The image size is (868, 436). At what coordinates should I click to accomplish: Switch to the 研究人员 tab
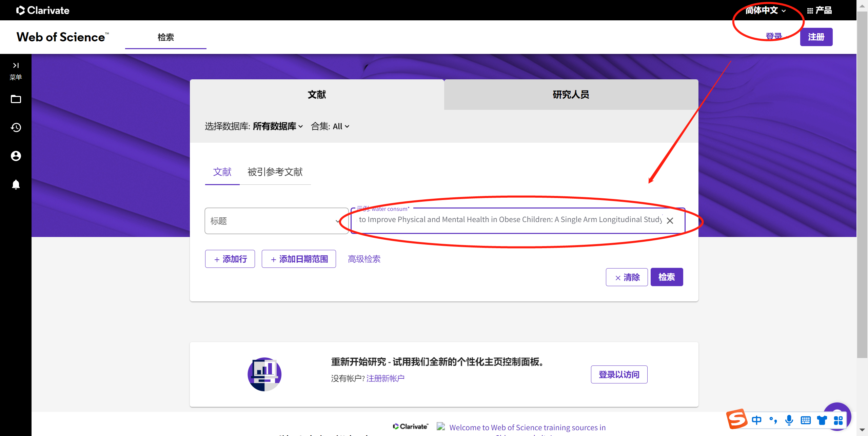click(571, 95)
